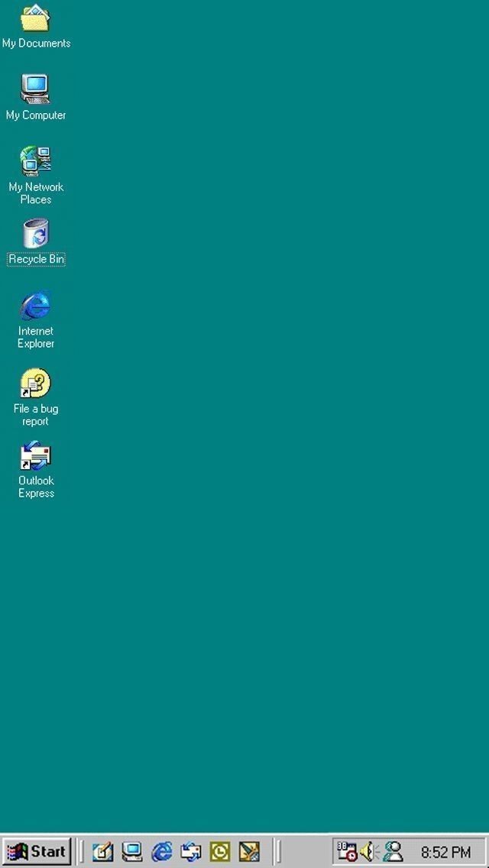The width and height of the screenshot is (489, 868).
Task: Launch Internet Explorer from Quick Launch
Action: tap(162, 851)
